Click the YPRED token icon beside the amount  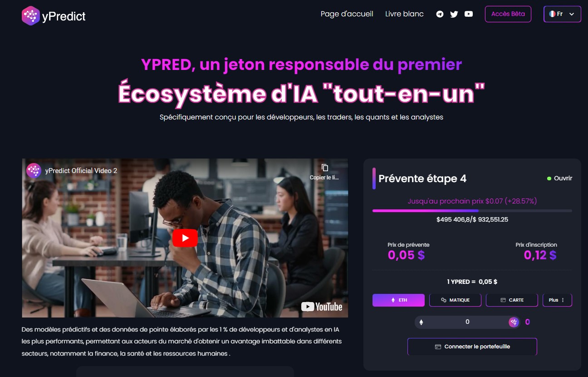tap(514, 322)
